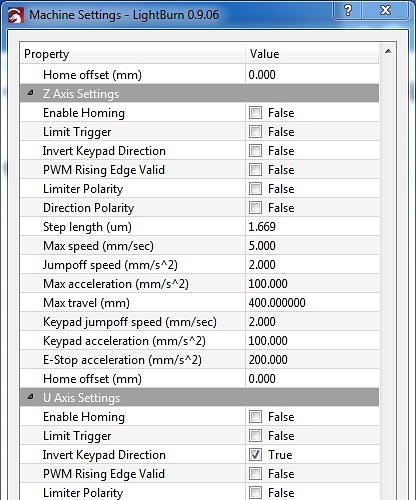
Task: Select the Max speed value 5.000
Action: pyautogui.click(x=262, y=246)
